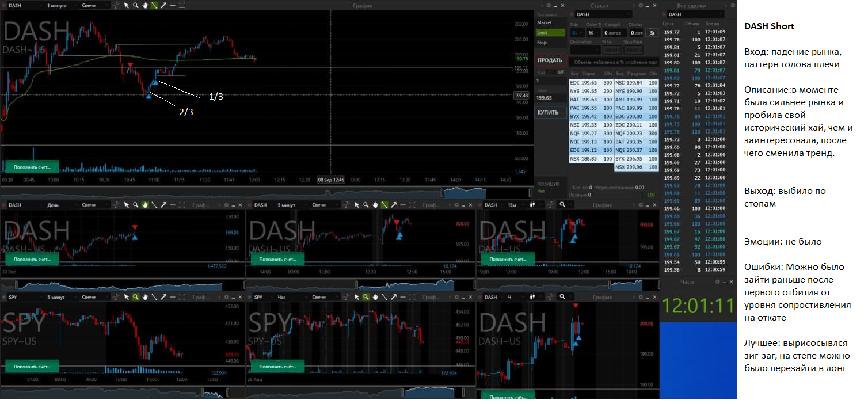Open the Side dropdown in the Стакан panel
This screenshot has height=404, width=868.
tap(576, 33)
